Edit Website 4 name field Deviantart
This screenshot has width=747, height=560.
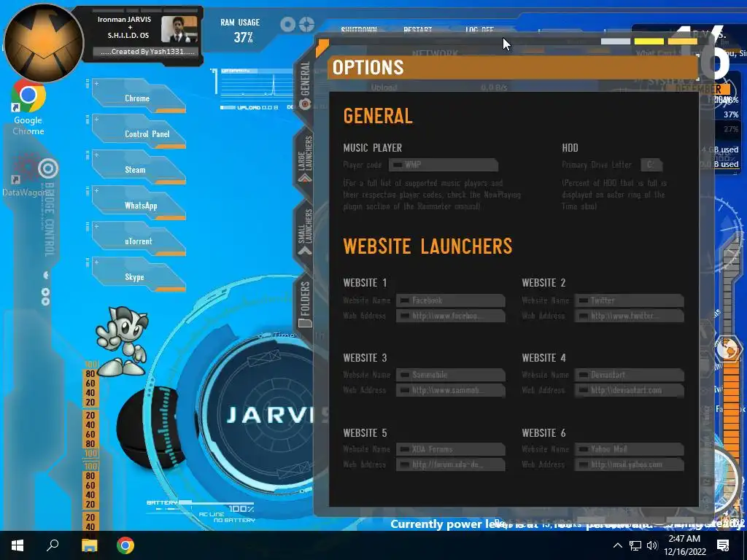pyautogui.click(x=630, y=375)
